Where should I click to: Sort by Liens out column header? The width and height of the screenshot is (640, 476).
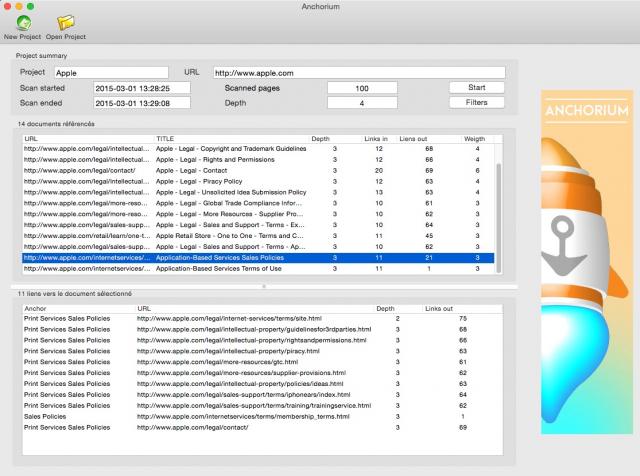pos(427,138)
